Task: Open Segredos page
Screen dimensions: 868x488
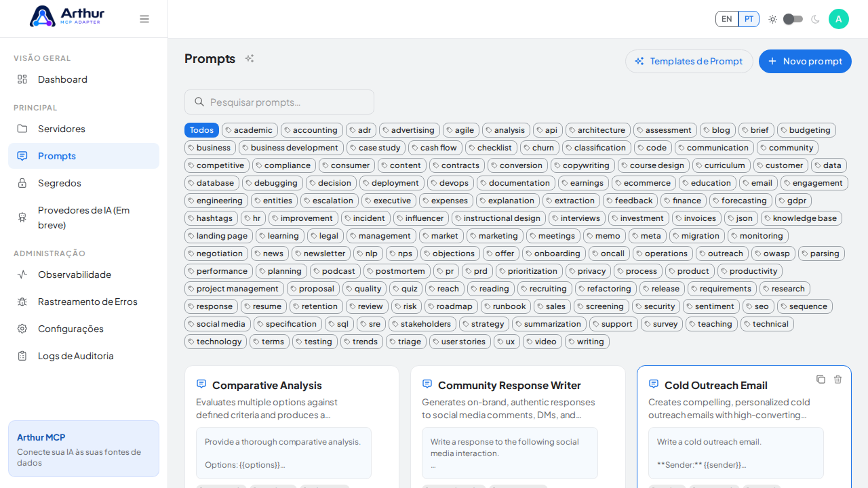Action: click(x=83, y=183)
